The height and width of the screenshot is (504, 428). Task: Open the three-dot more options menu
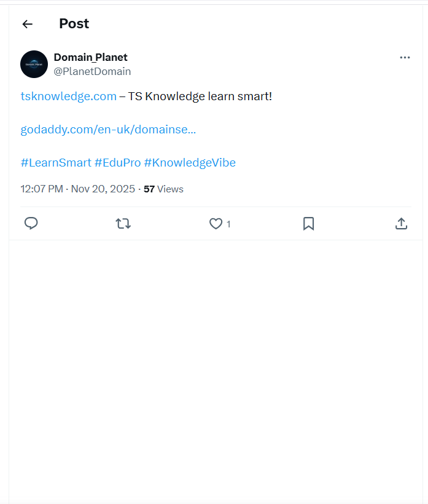pos(405,58)
